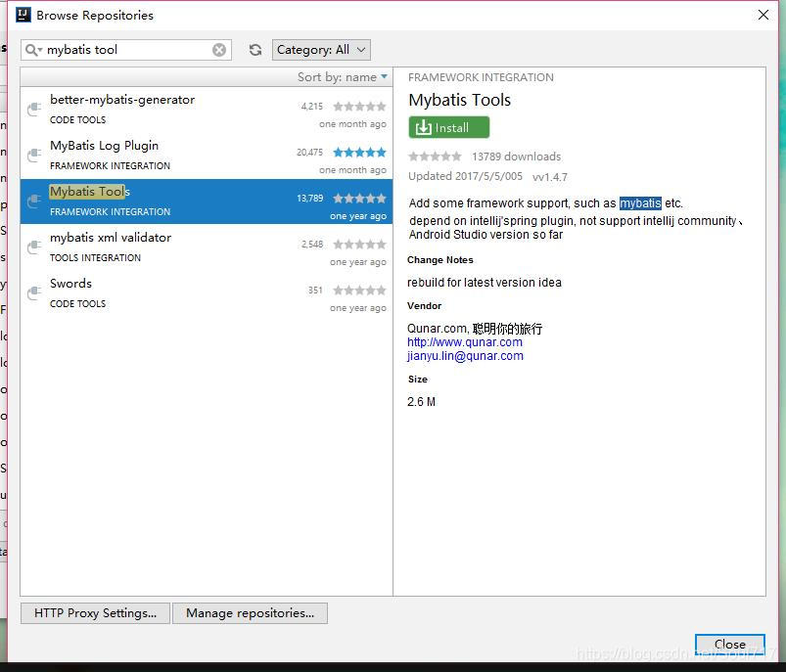Image resolution: width=786 pixels, height=672 pixels.
Task: Click the 2.6 M size value
Action: (x=421, y=402)
